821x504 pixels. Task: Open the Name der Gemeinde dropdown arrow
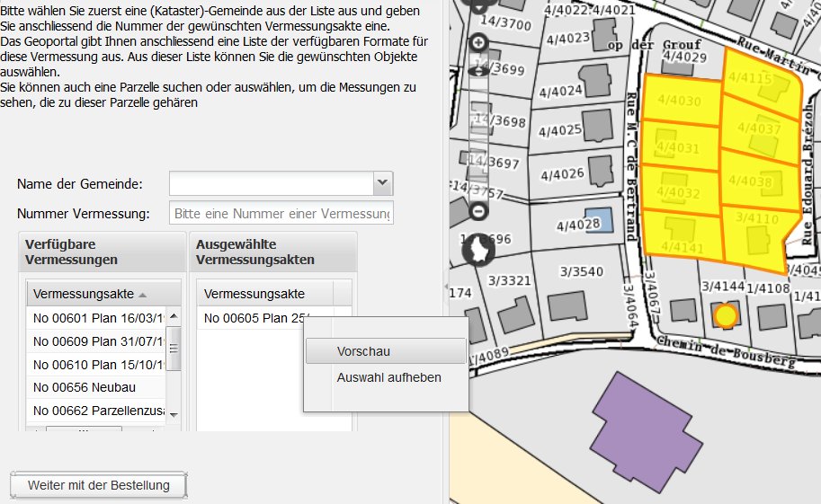coord(383,183)
